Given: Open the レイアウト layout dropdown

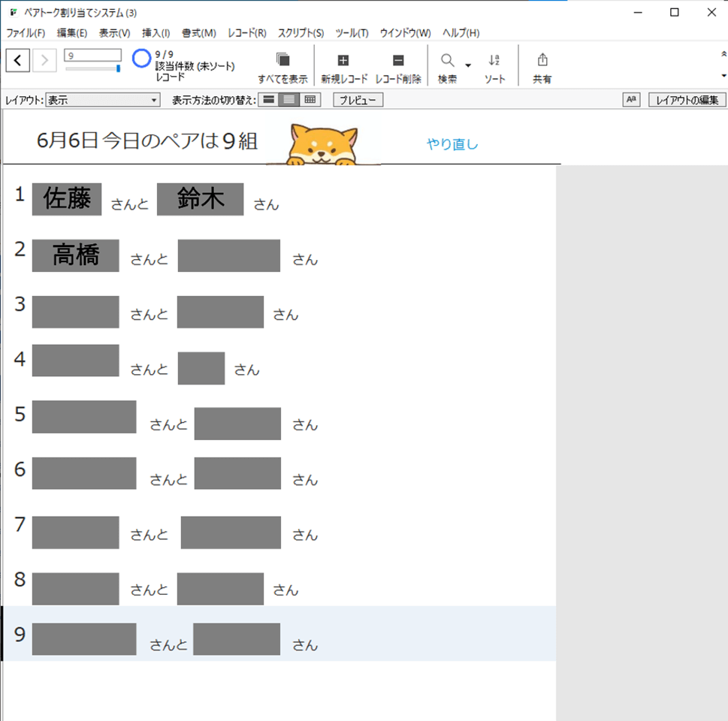Looking at the screenshot, I should tap(103, 100).
